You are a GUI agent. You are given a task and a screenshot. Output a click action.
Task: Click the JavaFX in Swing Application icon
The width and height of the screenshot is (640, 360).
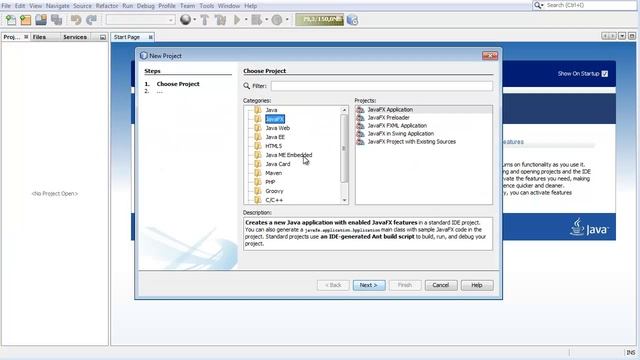pos(360,133)
